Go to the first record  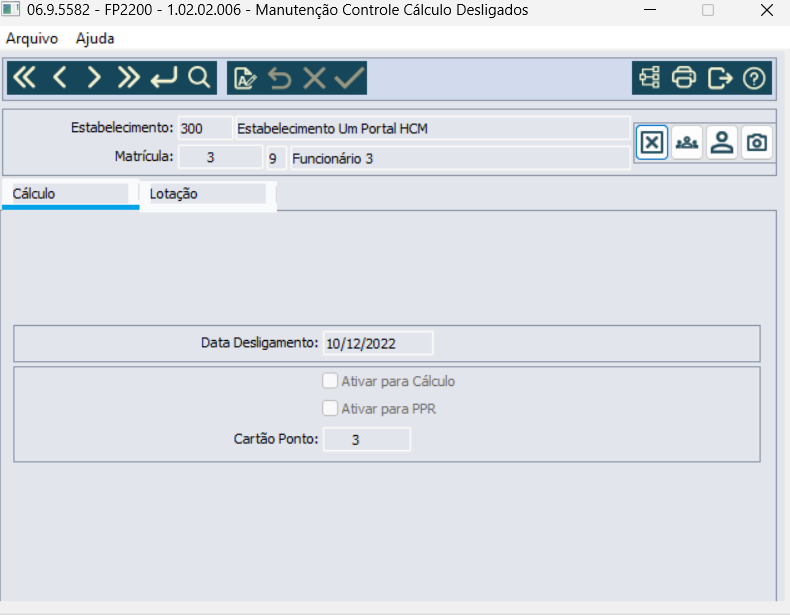coord(25,78)
